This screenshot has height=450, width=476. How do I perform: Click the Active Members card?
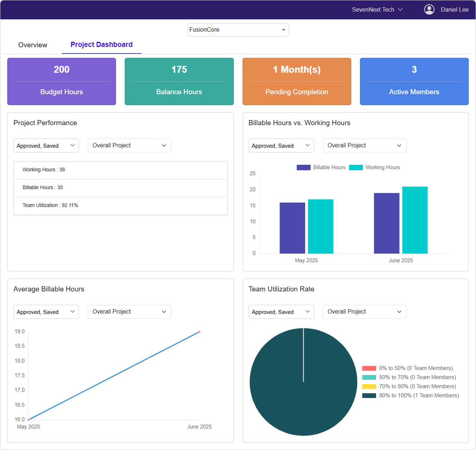[414, 81]
